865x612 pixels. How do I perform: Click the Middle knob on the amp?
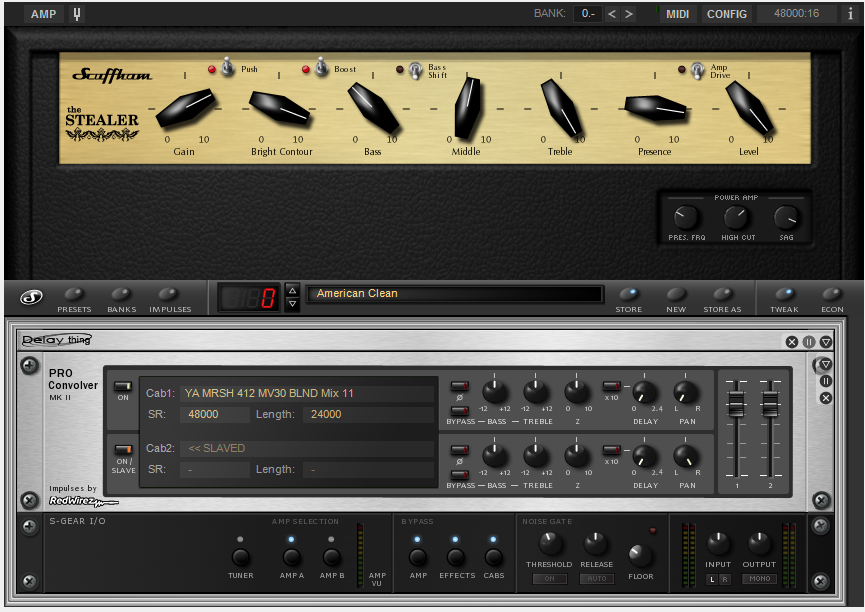click(x=467, y=108)
